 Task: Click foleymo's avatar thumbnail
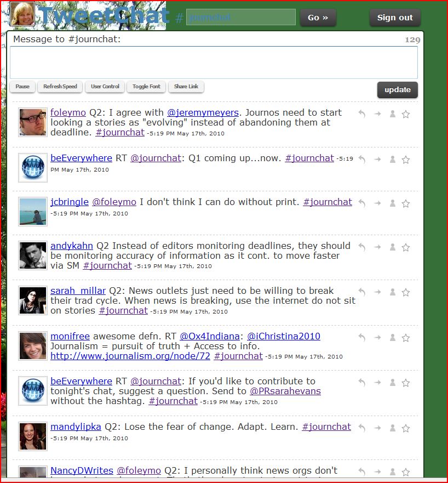point(33,122)
